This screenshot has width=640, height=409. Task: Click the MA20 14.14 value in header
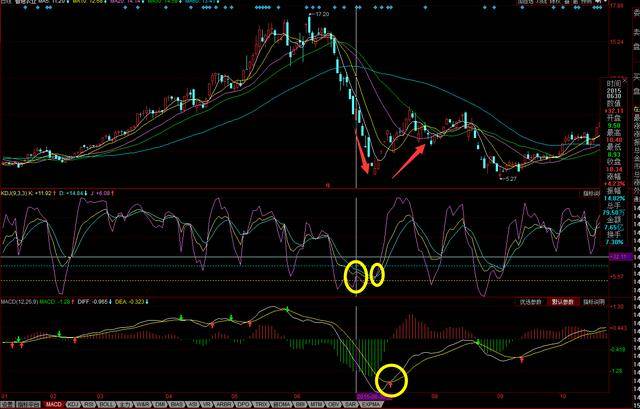point(127,3)
